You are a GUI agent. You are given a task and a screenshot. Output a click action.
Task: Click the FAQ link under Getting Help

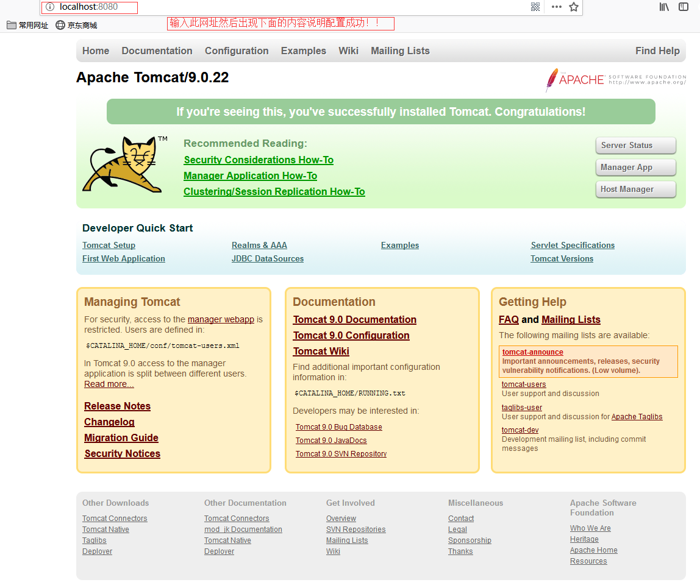point(509,319)
